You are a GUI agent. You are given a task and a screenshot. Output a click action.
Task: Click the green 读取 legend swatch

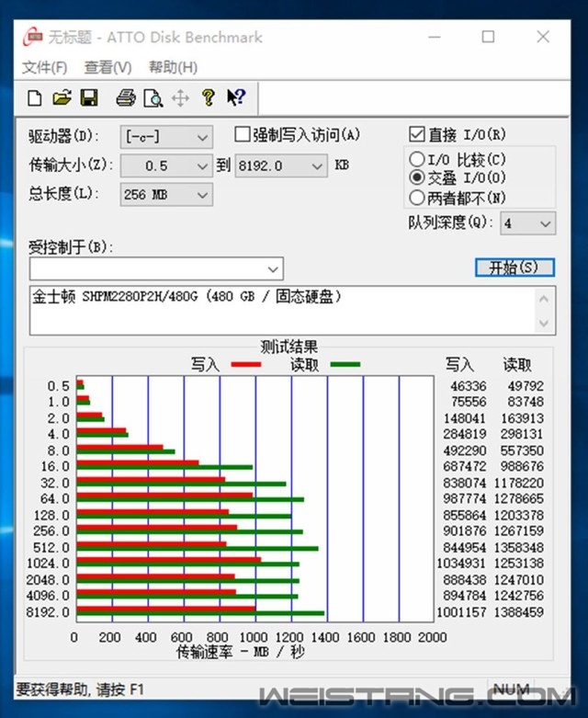tap(345, 364)
